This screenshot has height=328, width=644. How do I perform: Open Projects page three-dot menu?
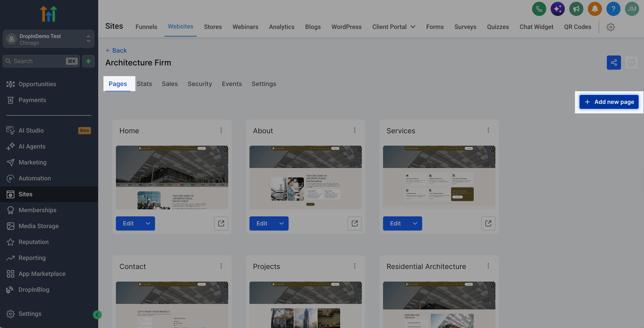(x=355, y=266)
